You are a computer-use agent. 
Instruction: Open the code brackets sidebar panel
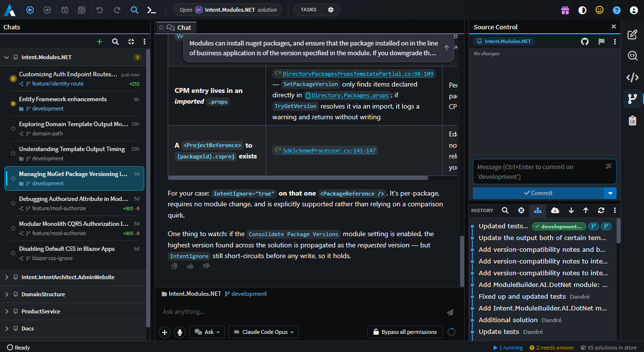[x=633, y=77]
